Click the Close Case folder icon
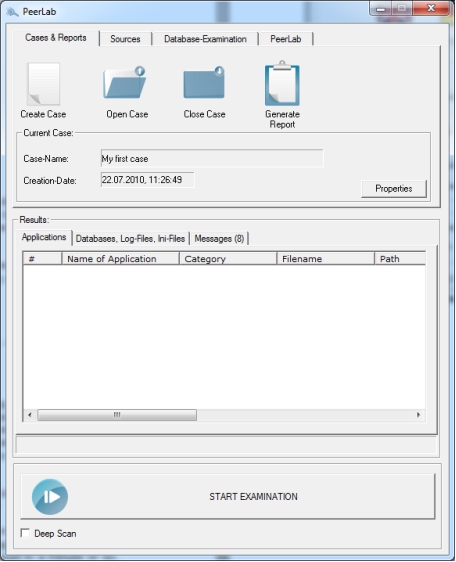The image size is (456, 562). point(204,82)
